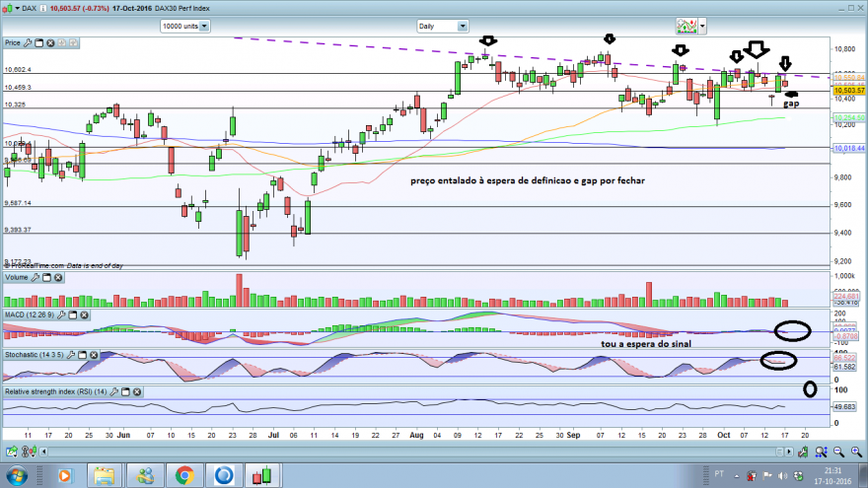Remove the Price panel with its X icon
The height and width of the screenshot is (488, 868).
pos(50,43)
